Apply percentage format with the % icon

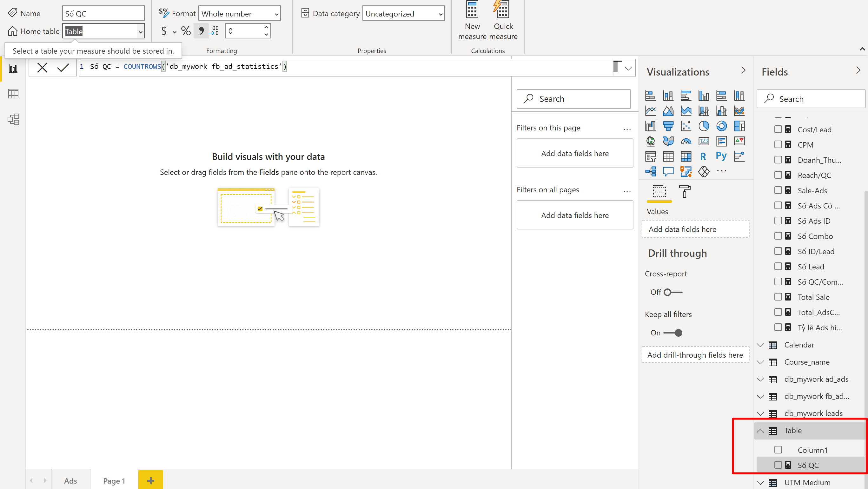click(186, 31)
